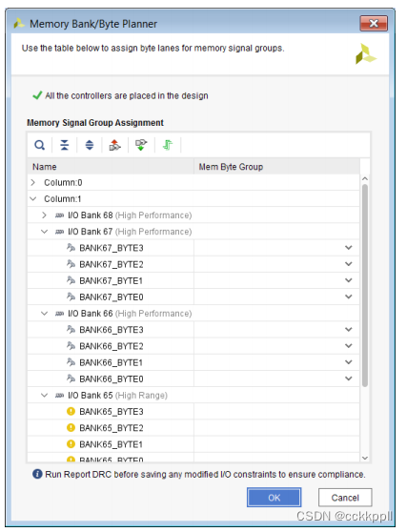Click the scrollbar up arrow
Image resolution: width=407 pixels, height=532 pixels.
pos(365,179)
